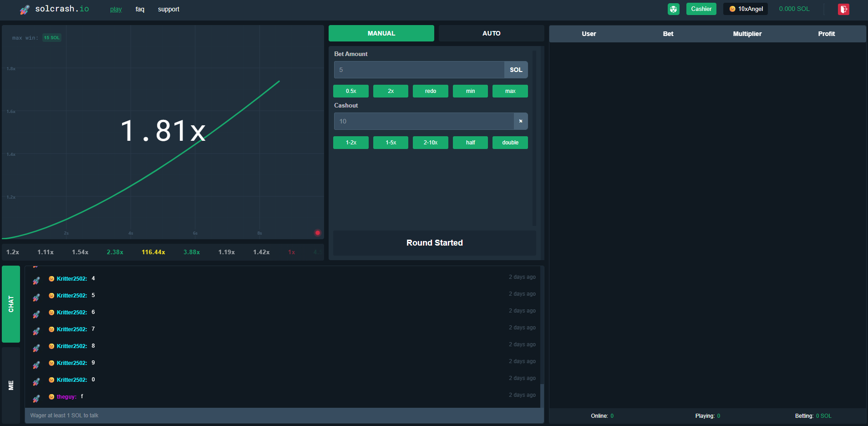Viewport: 868px width, 426px height.
Task: Click the Bet Amount input field
Action: 419,70
